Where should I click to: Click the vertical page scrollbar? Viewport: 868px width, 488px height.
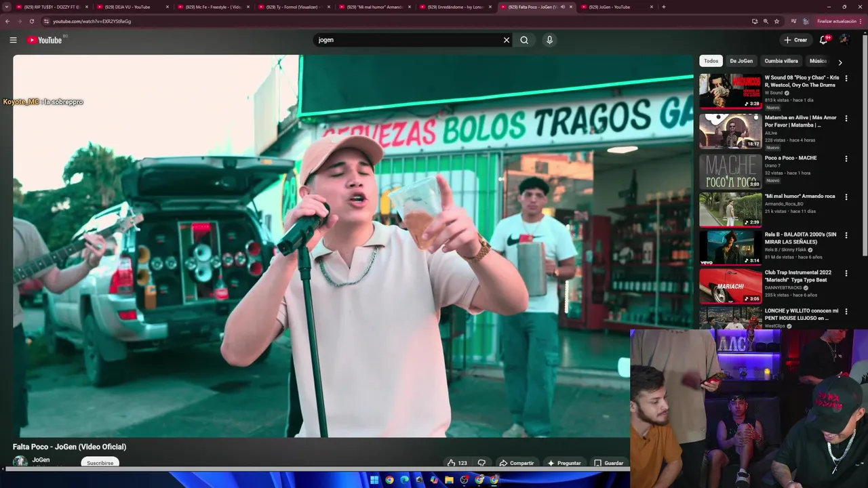(x=865, y=144)
